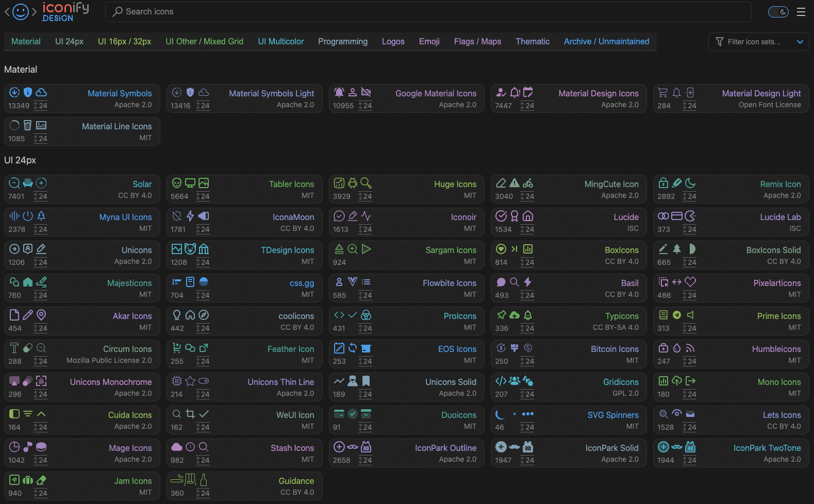Click the GPL 2.0 license text
814x504 pixels.
625,393
